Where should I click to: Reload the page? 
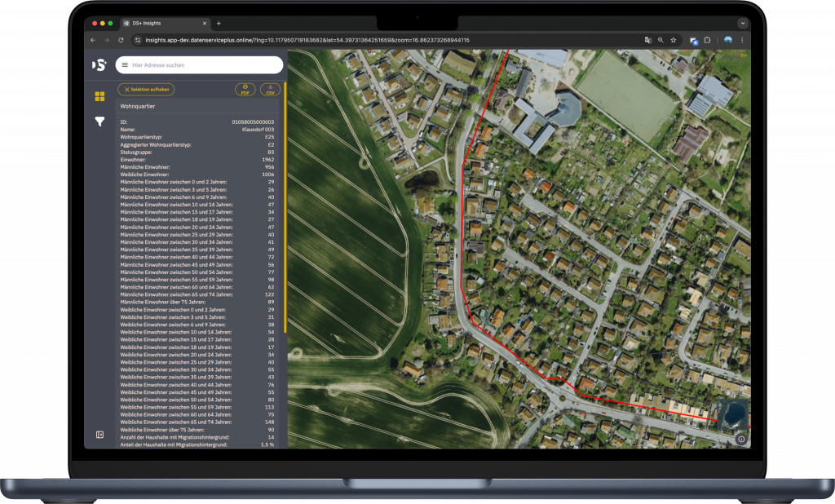click(x=121, y=39)
